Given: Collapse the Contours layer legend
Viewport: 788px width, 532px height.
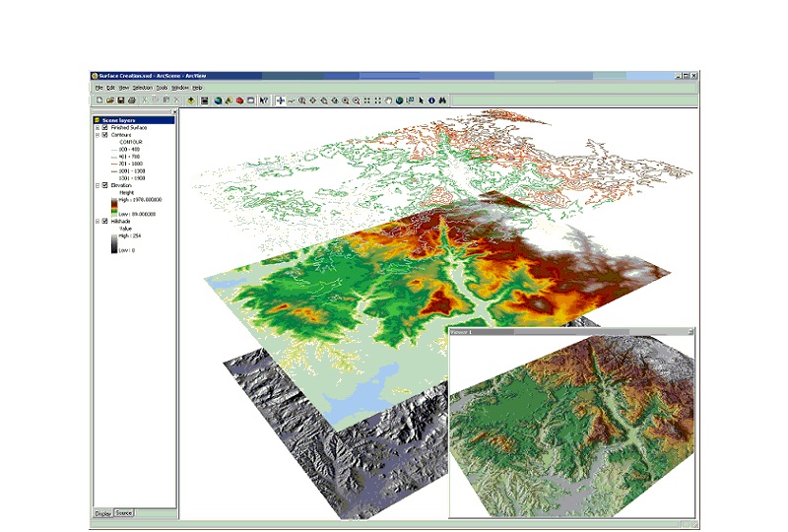Looking at the screenshot, I should (97, 135).
